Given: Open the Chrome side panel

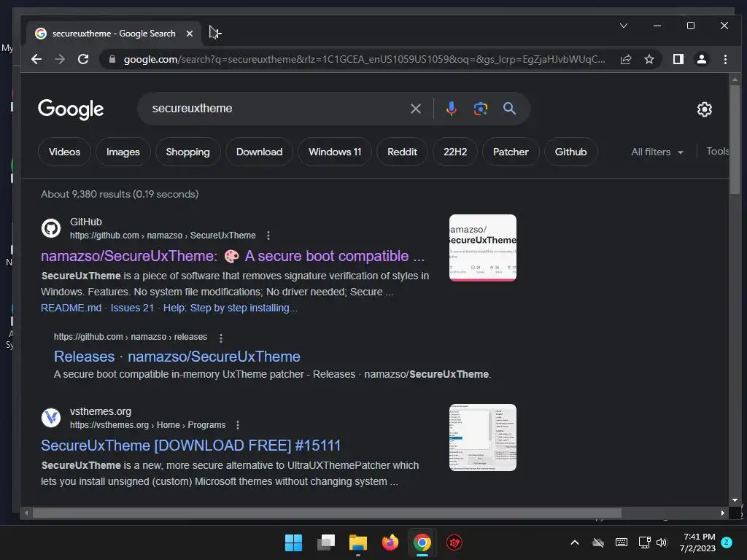Looking at the screenshot, I should point(678,59).
